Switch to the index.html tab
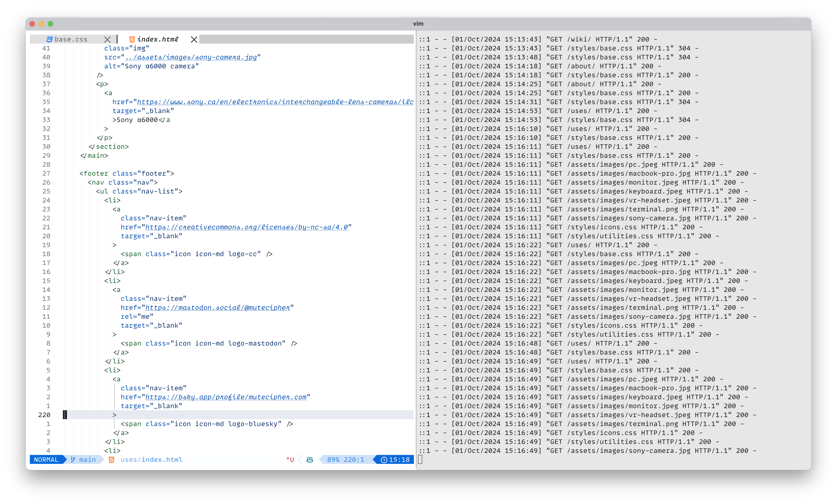Viewport: 837px width, 504px height. pos(158,39)
